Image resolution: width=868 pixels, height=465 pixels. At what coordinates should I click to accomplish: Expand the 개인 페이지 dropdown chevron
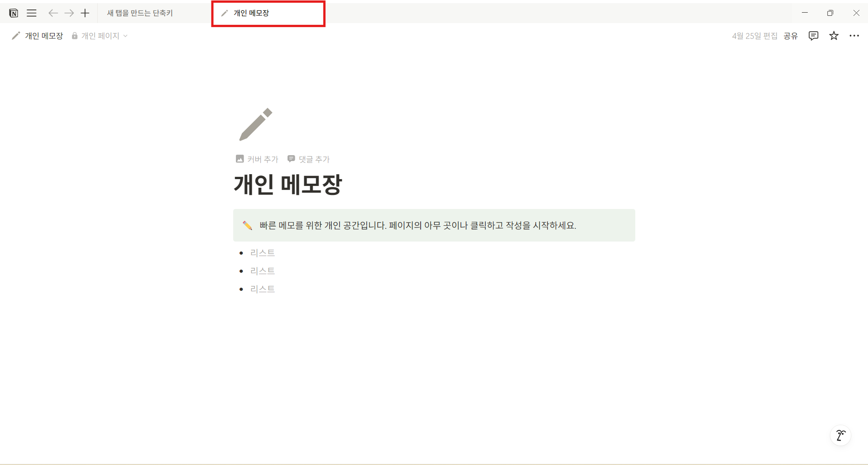click(125, 36)
